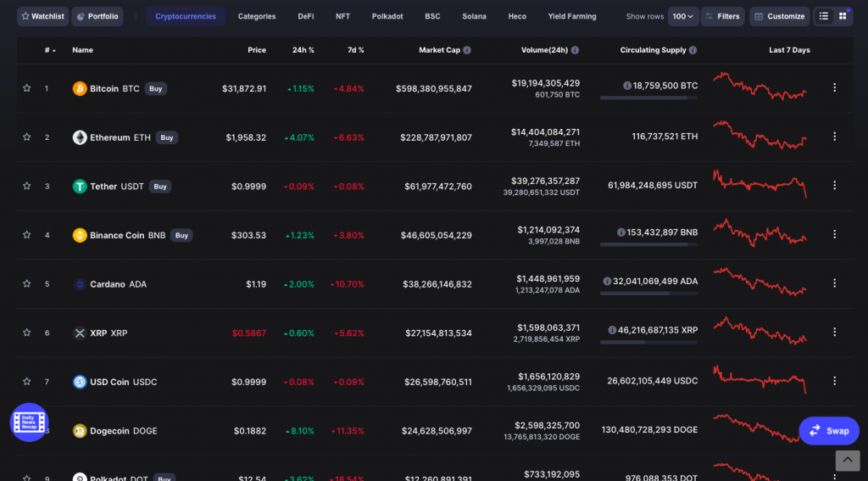Open Bitcoin row more-options menu
868x481 pixels.
click(x=835, y=87)
